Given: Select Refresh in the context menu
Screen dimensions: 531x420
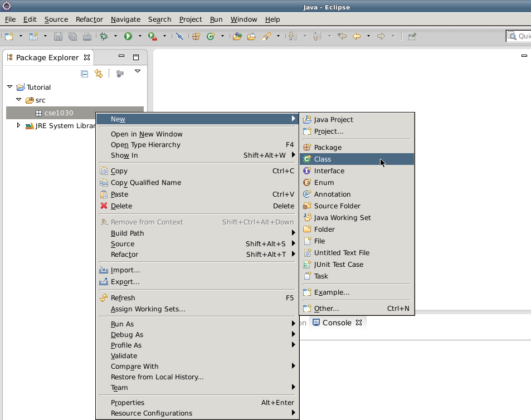Looking at the screenshot, I should click(x=197, y=298).
